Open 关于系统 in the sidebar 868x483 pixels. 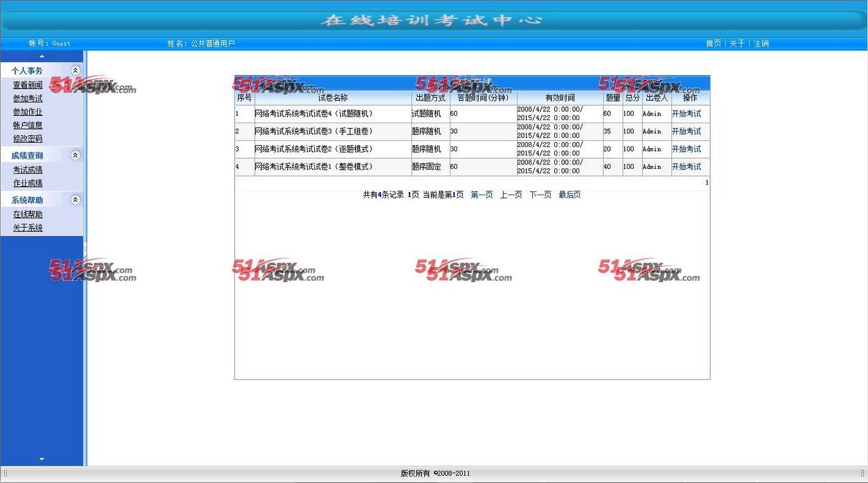pyautogui.click(x=28, y=228)
